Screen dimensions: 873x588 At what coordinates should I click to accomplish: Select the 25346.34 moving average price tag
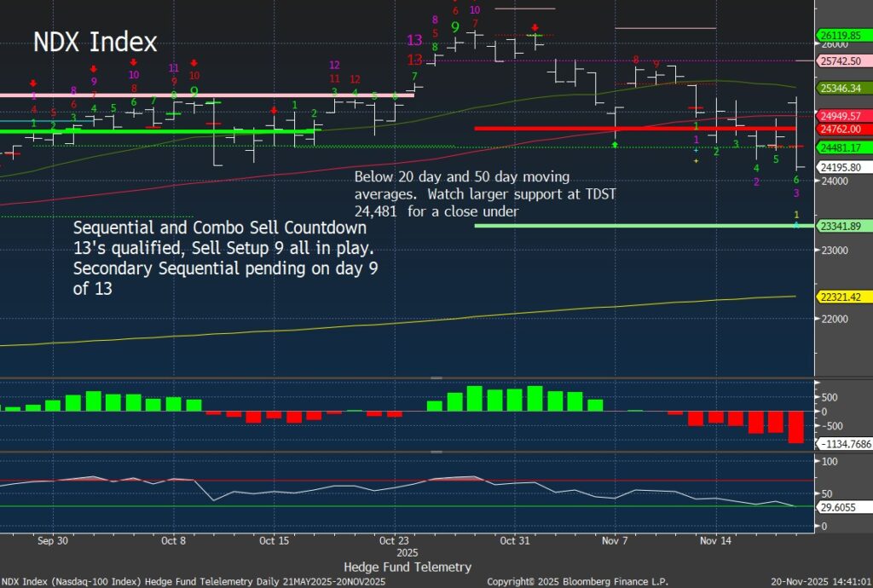tap(842, 89)
